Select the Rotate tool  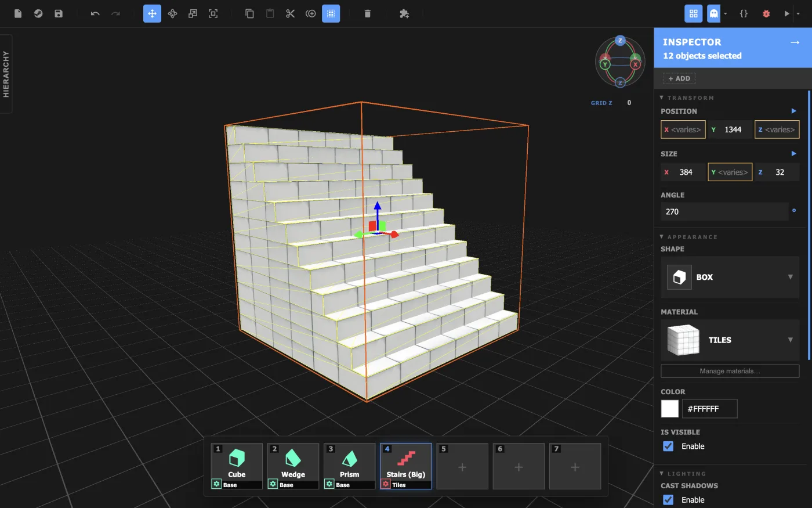click(x=172, y=13)
